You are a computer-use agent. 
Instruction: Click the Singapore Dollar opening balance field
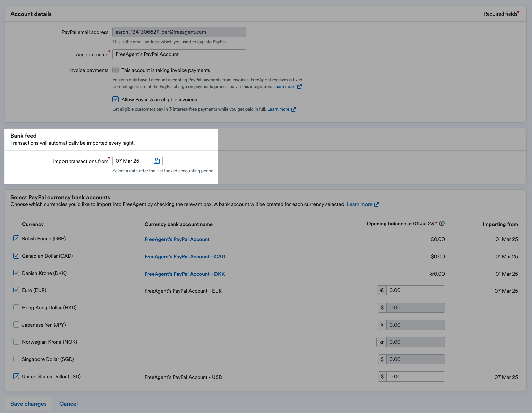(x=415, y=359)
